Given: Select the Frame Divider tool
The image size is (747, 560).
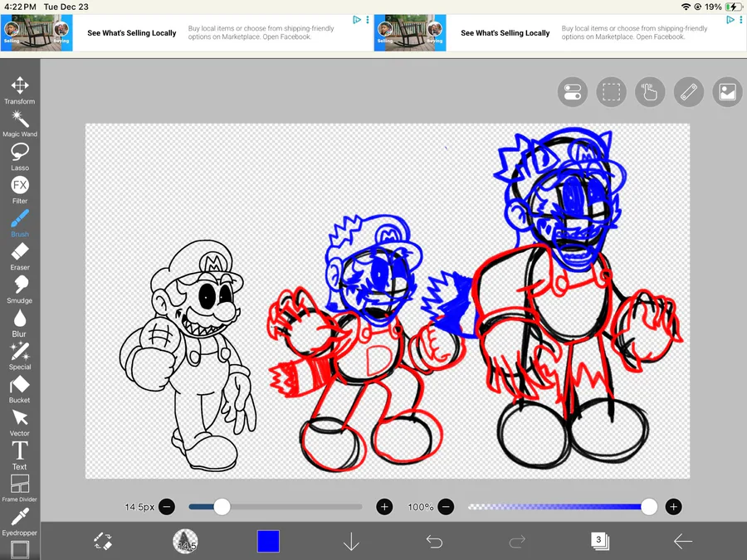Looking at the screenshot, I should [20, 488].
